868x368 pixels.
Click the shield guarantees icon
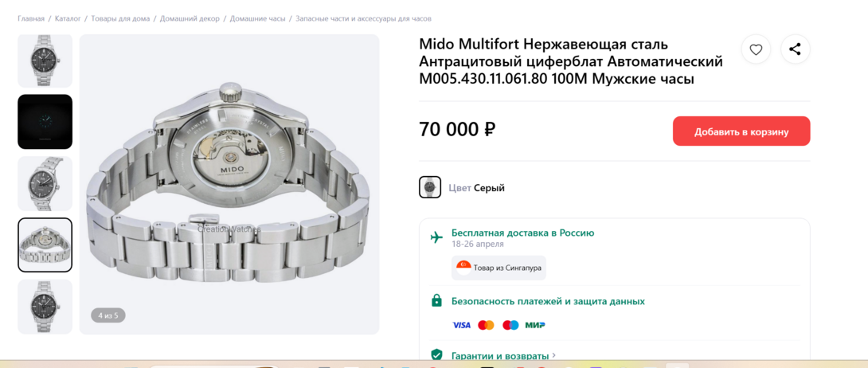pos(436,354)
